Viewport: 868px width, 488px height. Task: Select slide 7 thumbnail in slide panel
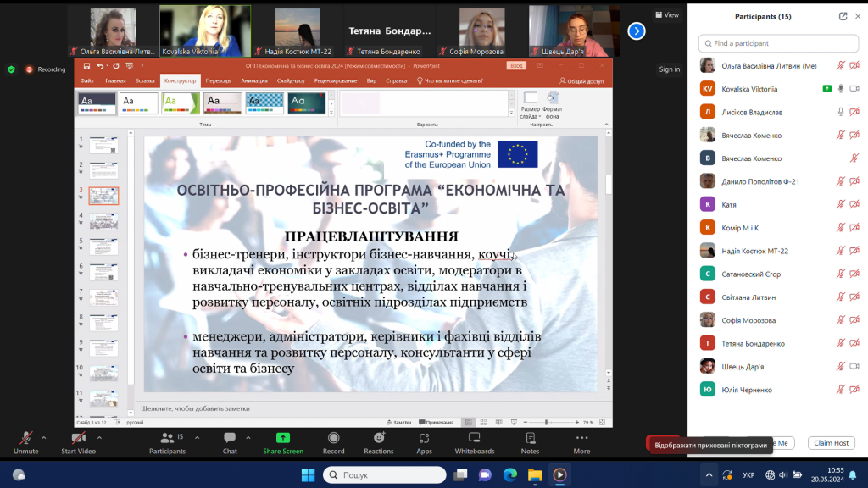103,297
